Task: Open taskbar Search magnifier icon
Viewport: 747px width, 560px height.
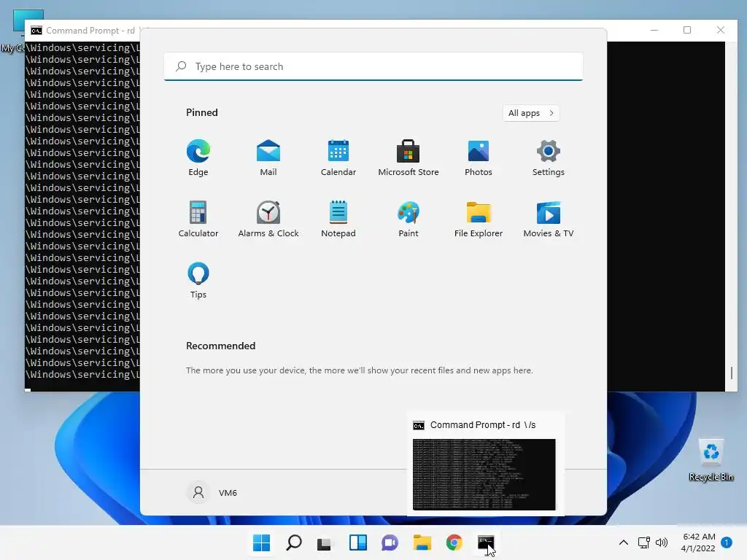Action: (293, 542)
